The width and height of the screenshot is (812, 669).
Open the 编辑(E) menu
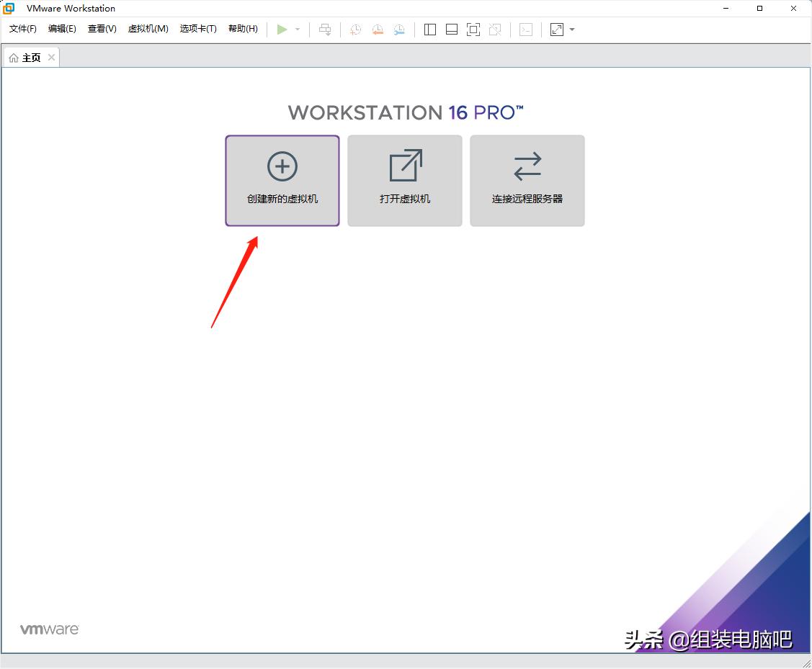[62, 29]
